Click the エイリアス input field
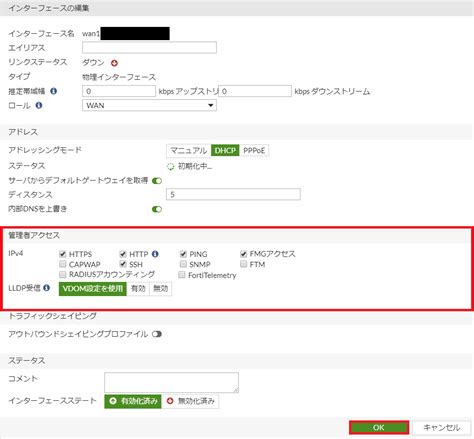Viewport: 474px width, 439px height. point(149,47)
